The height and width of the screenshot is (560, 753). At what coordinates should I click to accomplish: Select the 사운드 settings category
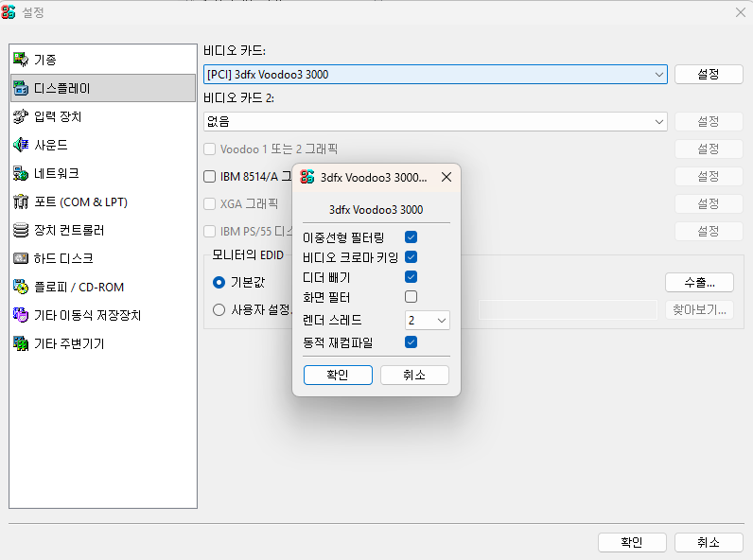[x=103, y=145]
